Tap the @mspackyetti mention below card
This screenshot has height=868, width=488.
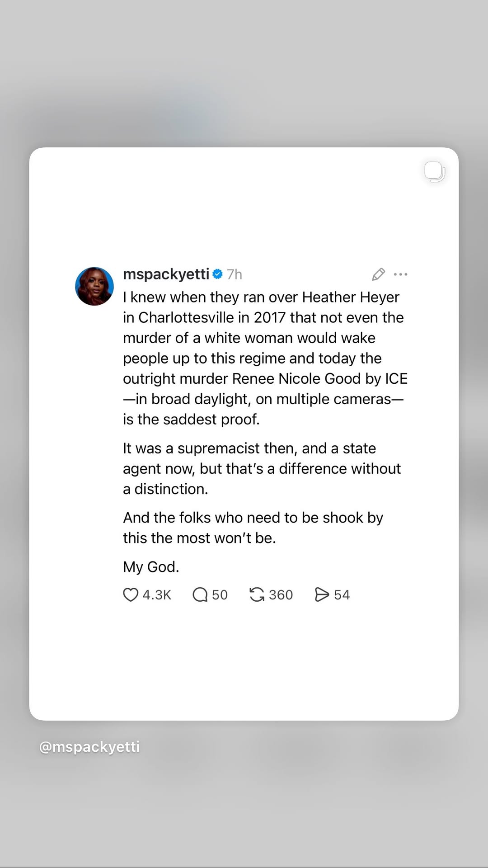click(89, 747)
